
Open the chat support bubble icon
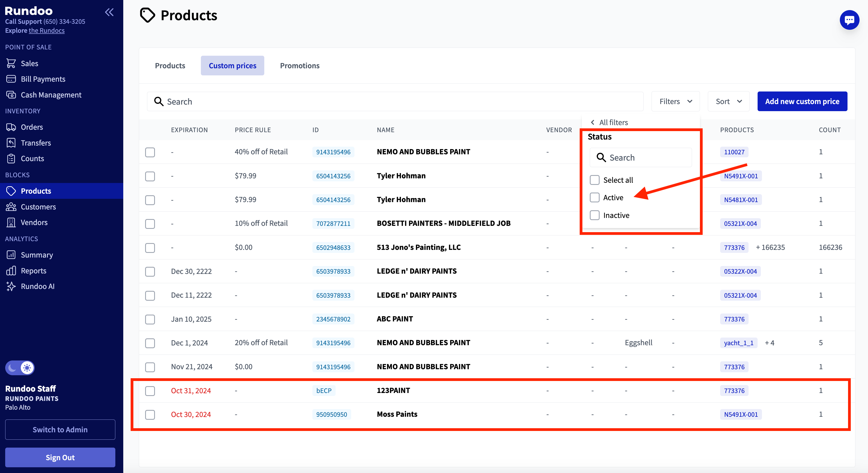(849, 20)
